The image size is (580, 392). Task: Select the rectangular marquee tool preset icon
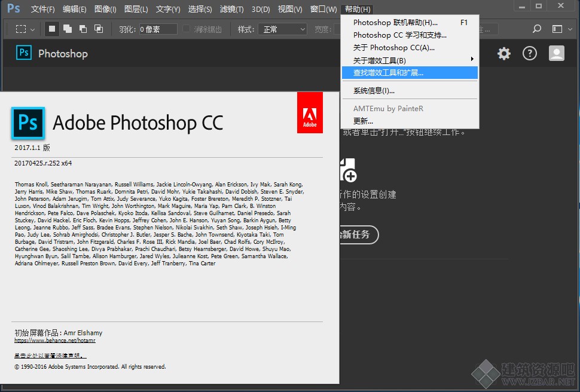[21, 29]
